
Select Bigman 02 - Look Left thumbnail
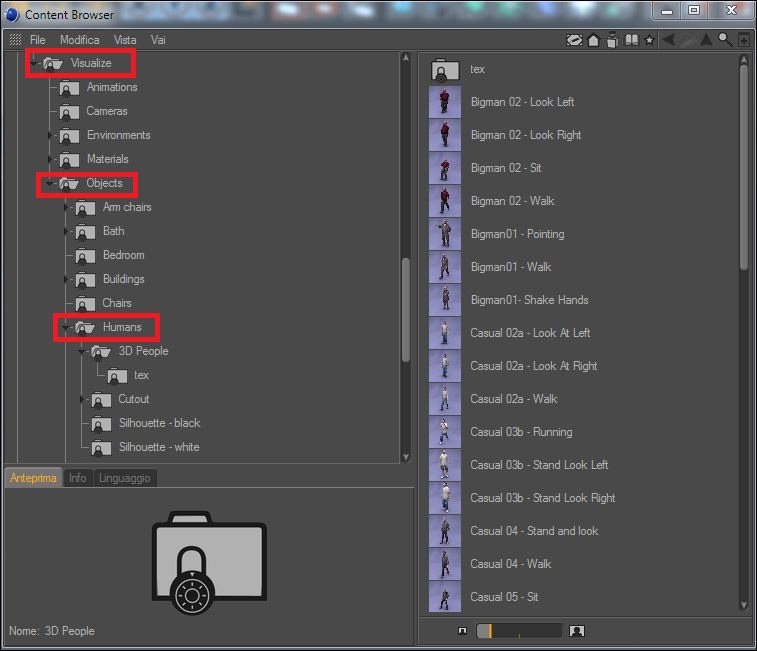point(445,102)
